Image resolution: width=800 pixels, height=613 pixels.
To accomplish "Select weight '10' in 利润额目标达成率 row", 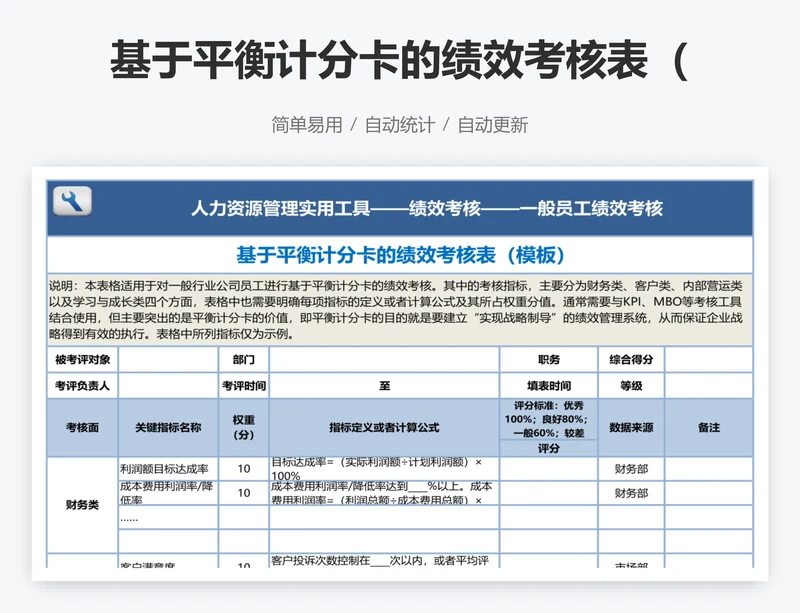I will point(243,469).
